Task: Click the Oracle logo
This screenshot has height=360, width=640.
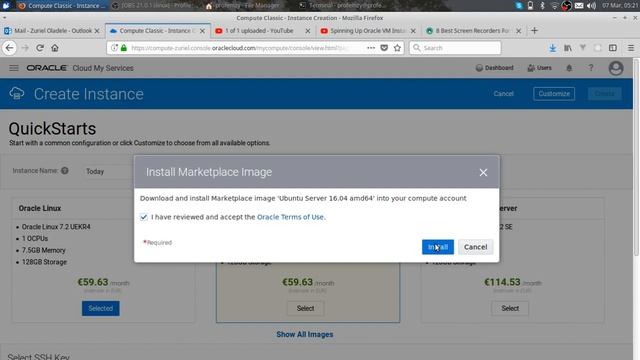Action: click(47, 68)
